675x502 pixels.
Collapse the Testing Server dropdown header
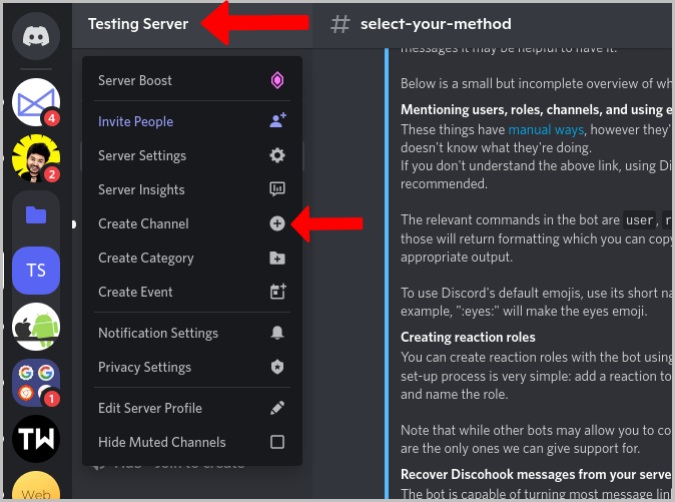pos(192,24)
